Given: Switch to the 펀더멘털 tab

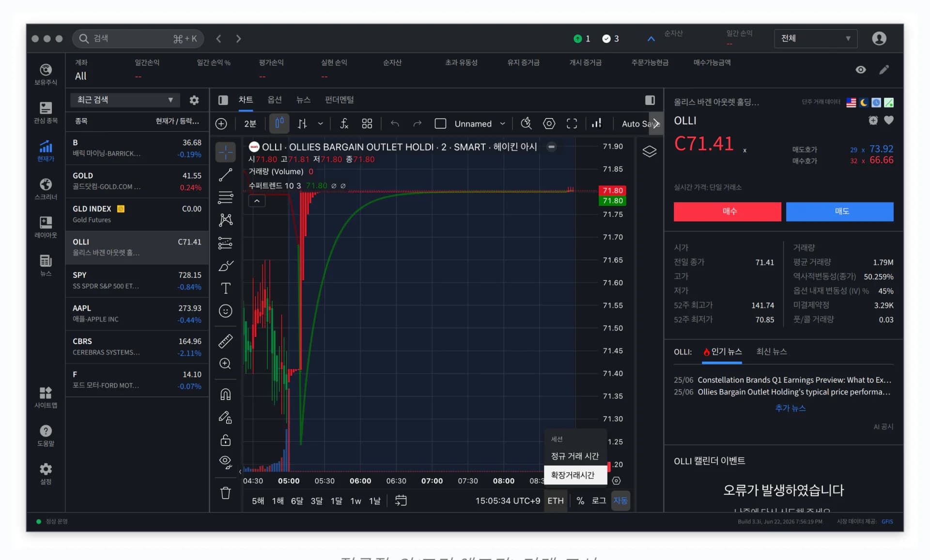Looking at the screenshot, I should tap(340, 100).
